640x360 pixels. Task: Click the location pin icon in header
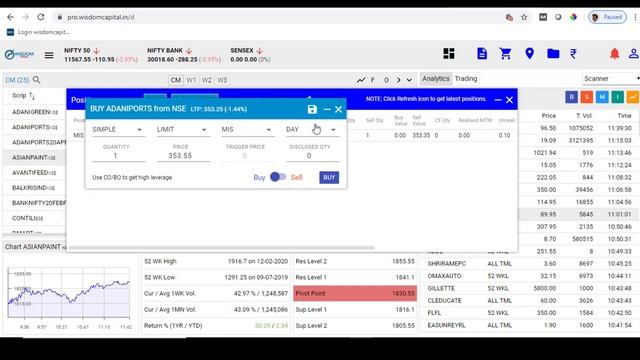529,53
